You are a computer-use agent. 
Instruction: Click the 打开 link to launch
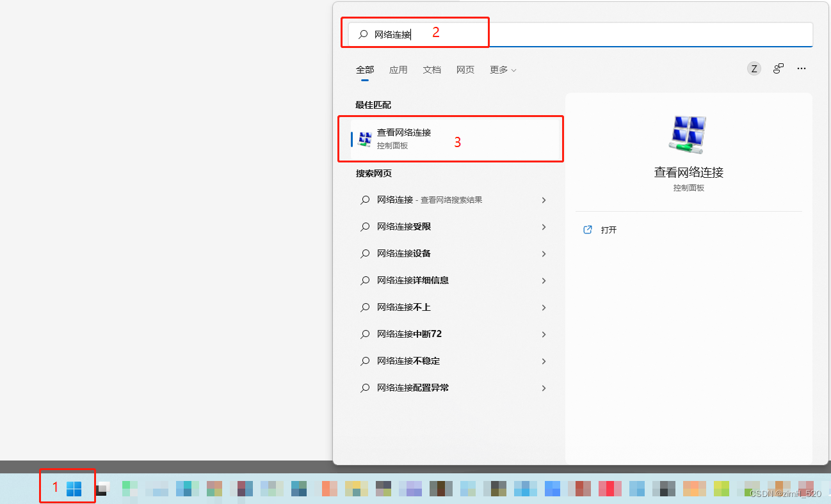[x=608, y=229]
